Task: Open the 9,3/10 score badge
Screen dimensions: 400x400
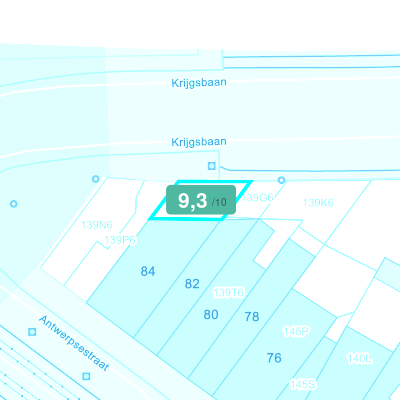Action: point(201,200)
